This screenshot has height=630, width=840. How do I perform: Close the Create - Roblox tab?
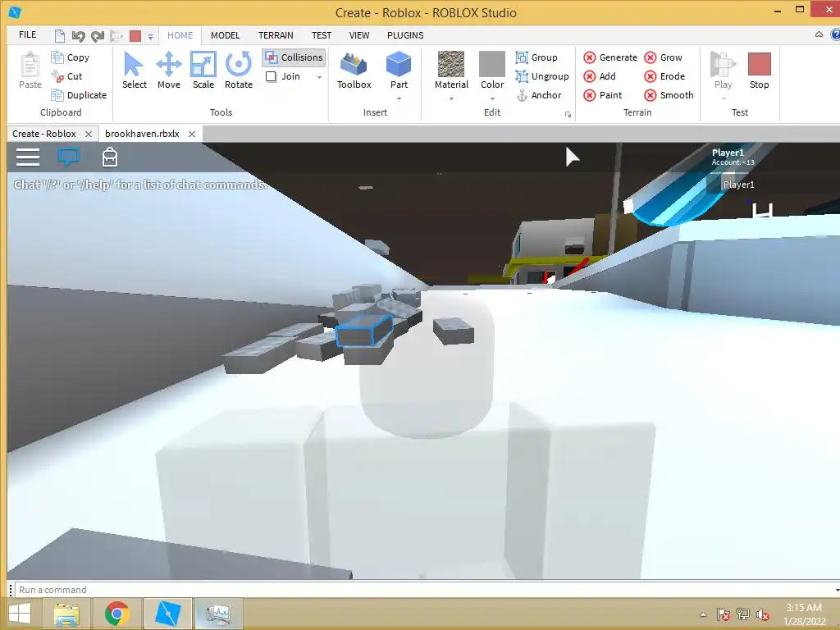89,134
